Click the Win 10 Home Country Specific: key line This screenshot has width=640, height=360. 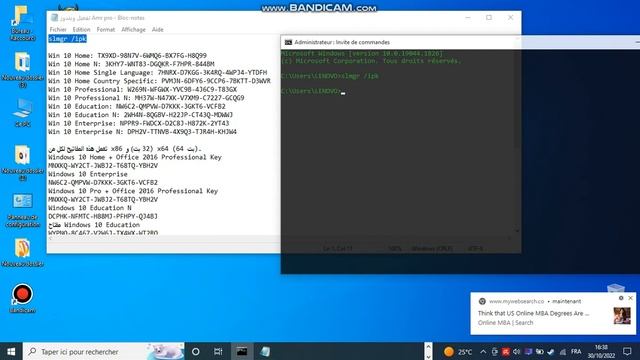pos(159,81)
